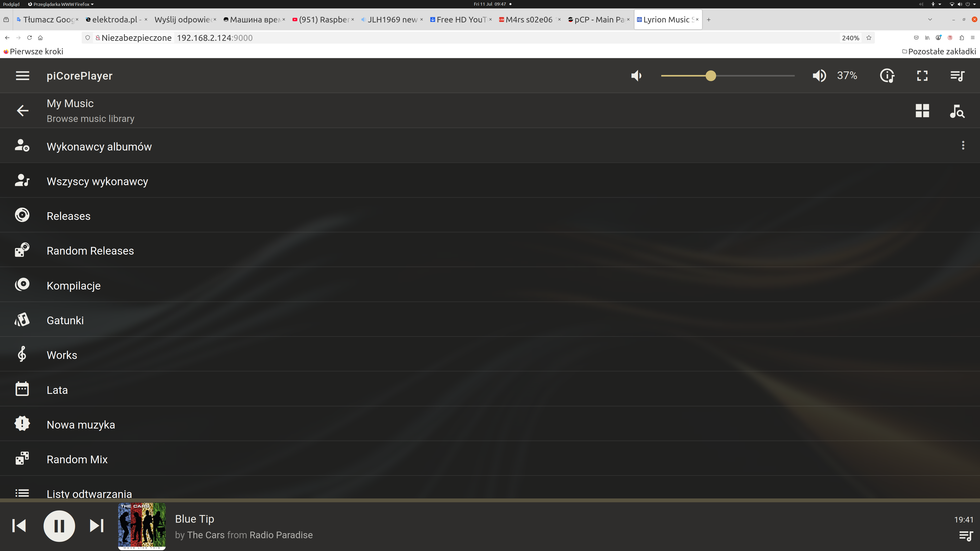Screen dimensions: 980x551
Task: Open Wszyscy wykonawcy category
Action: [490, 181]
